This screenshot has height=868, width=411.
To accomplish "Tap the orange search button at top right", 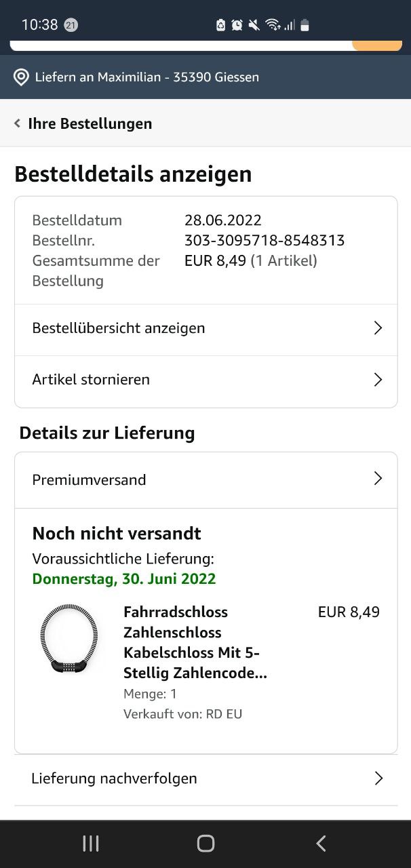I will pos(377,45).
